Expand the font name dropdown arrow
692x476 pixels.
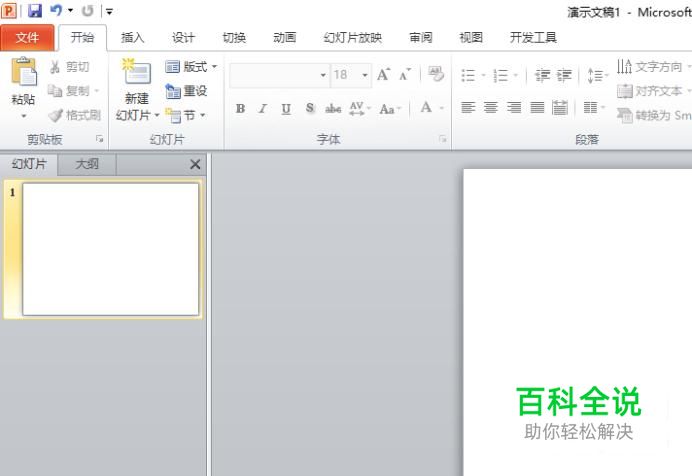pos(323,75)
